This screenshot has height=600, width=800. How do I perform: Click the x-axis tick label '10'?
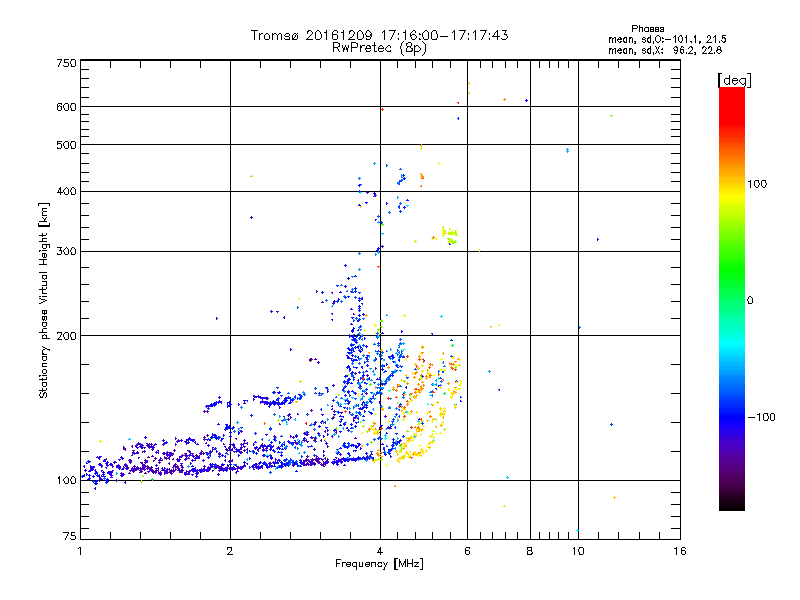click(x=578, y=551)
